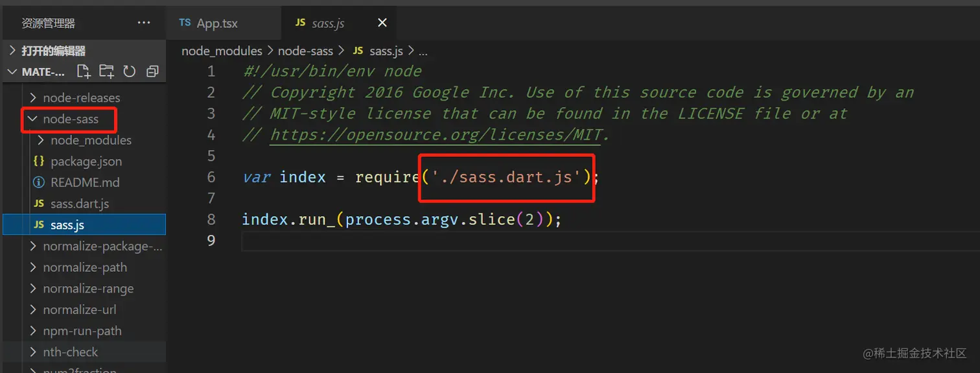Place cursor on empty line 9
Image resolution: width=980 pixels, height=373 pixels.
point(609,241)
